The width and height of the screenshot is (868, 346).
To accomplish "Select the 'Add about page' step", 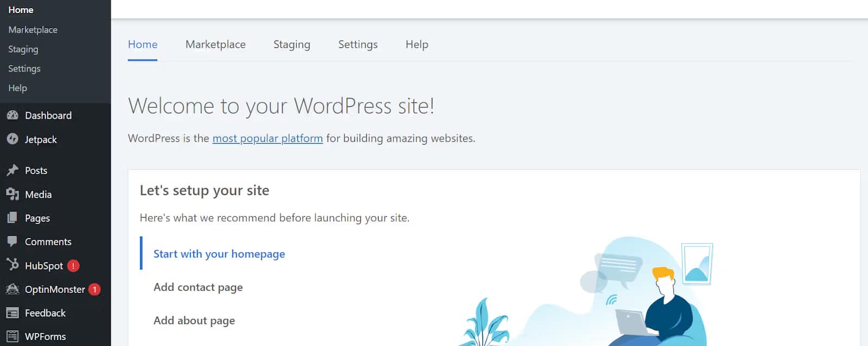I will (194, 321).
